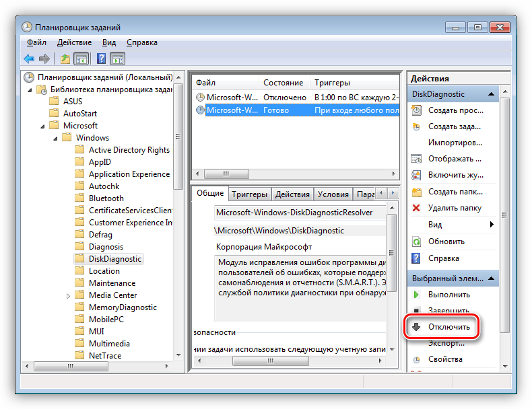Click the Создать зада... icon

(x=416, y=126)
